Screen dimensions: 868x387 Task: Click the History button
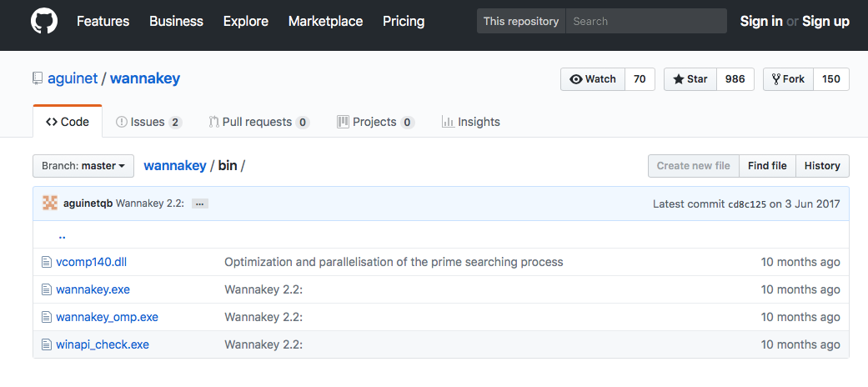[x=822, y=165]
